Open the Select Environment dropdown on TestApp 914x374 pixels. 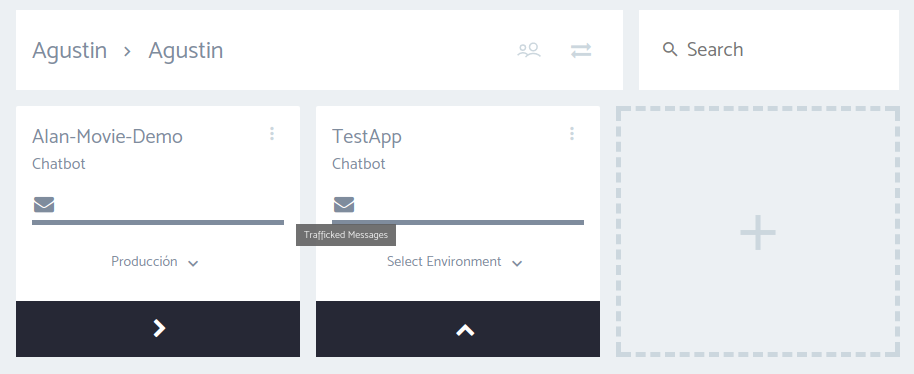[x=455, y=262]
